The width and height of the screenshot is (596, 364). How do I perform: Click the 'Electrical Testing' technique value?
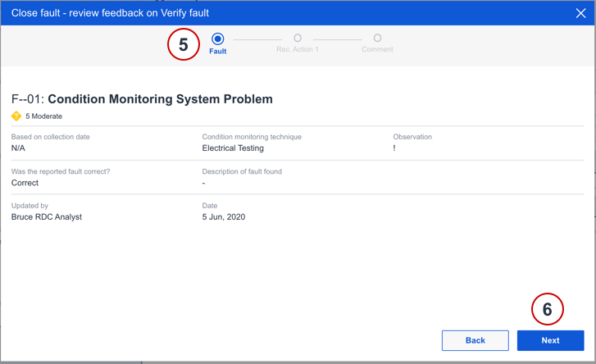pos(233,148)
